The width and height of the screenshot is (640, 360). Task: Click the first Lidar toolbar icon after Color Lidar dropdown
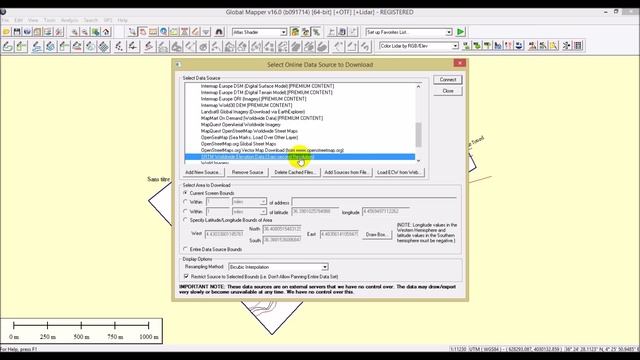(x=466, y=46)
